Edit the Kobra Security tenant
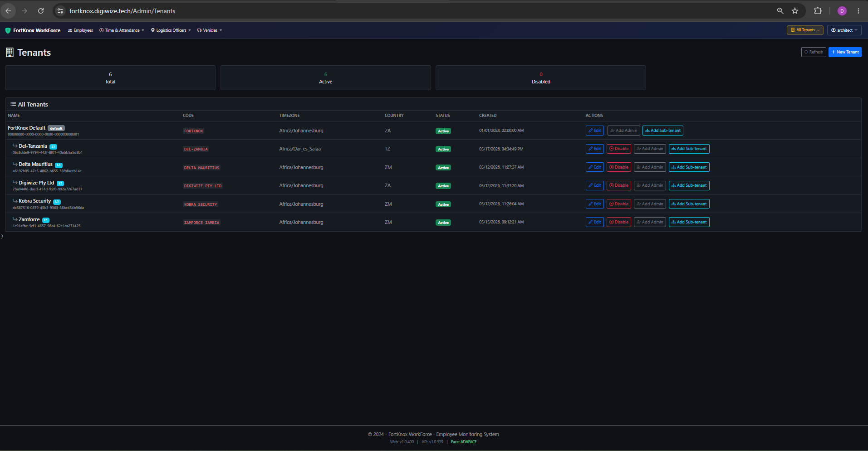 pyautogui.click(x=595, y=204)
